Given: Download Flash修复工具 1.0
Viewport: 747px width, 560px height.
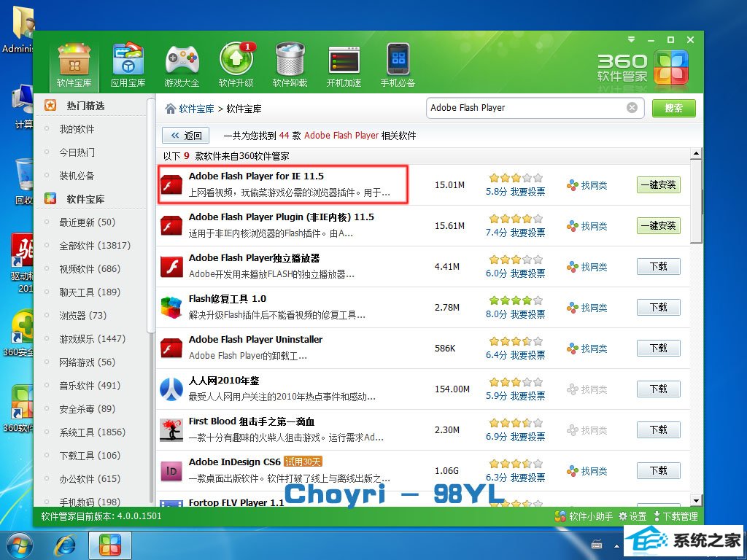Looking at the screenshot, I should 659,307.
